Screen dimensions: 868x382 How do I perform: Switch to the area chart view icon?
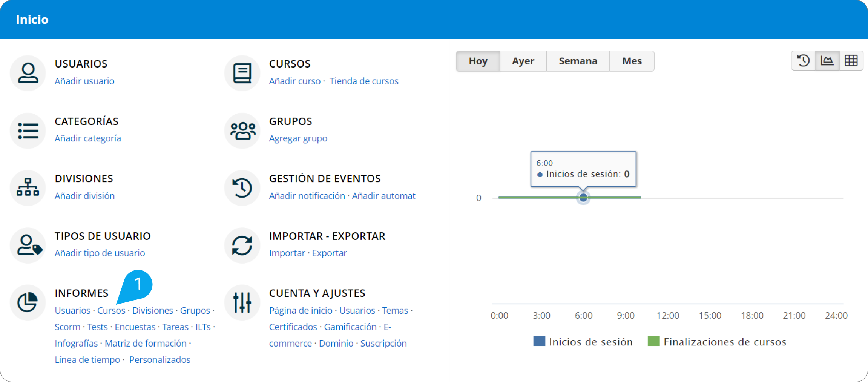point(827,61)
